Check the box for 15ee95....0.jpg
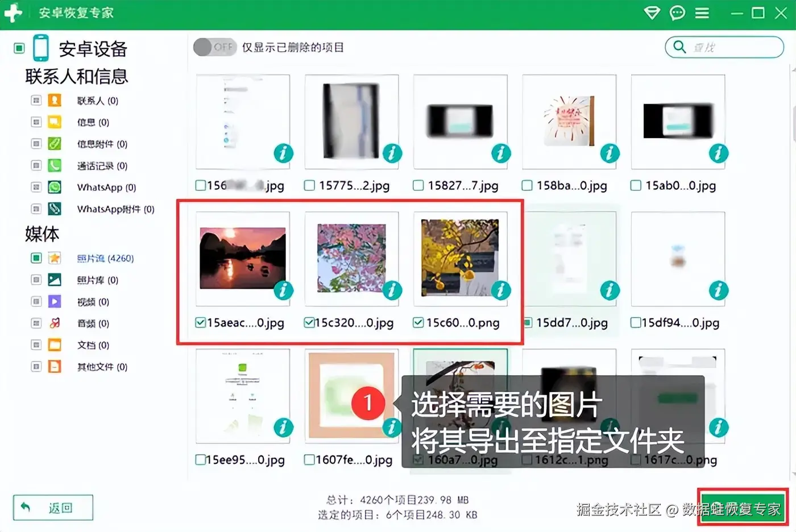The width and height of the screenshot is (796, 532). tap(200, 460)
